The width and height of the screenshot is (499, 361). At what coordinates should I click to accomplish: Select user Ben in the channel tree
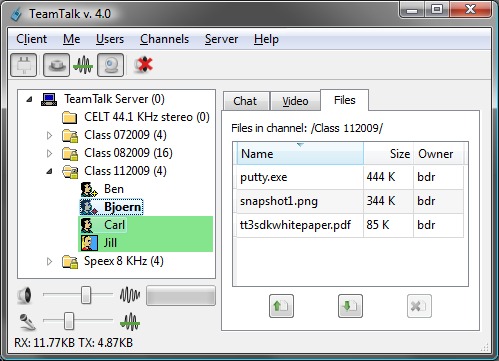[114, 189]
